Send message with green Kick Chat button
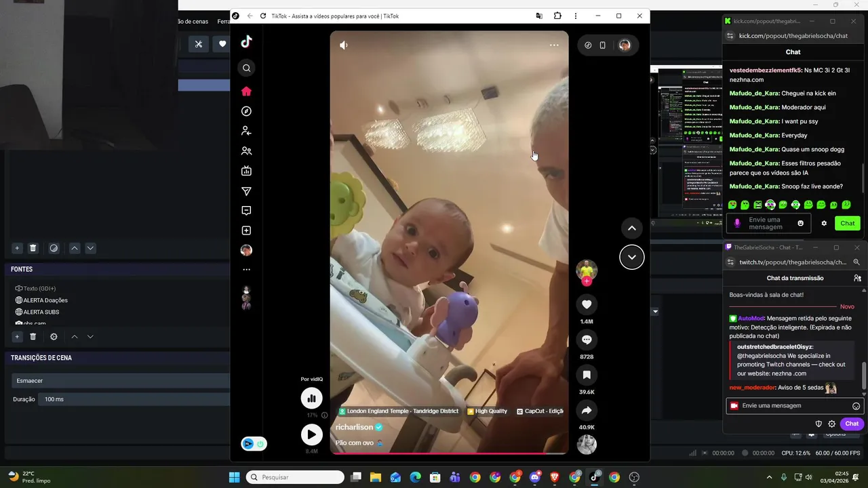The width and height of the screenshot is (868, 488). (848, 223)
